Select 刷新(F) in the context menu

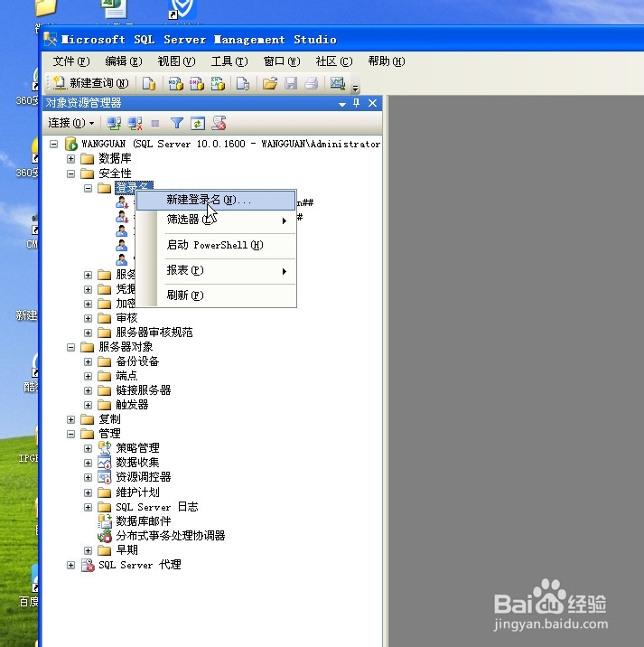(x=216, y=295)
